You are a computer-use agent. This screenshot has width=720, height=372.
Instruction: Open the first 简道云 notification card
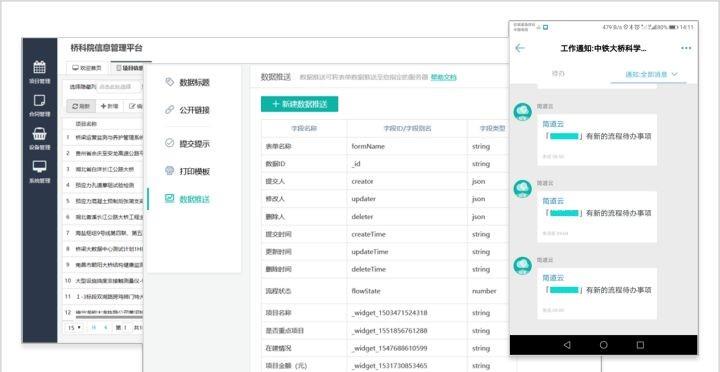[x=597, y=140]
